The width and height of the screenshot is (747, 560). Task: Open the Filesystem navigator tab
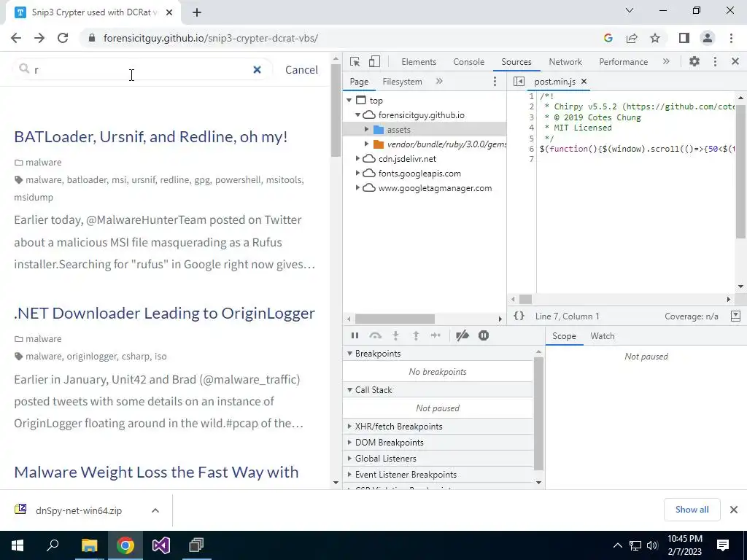(x=402, y=82)
